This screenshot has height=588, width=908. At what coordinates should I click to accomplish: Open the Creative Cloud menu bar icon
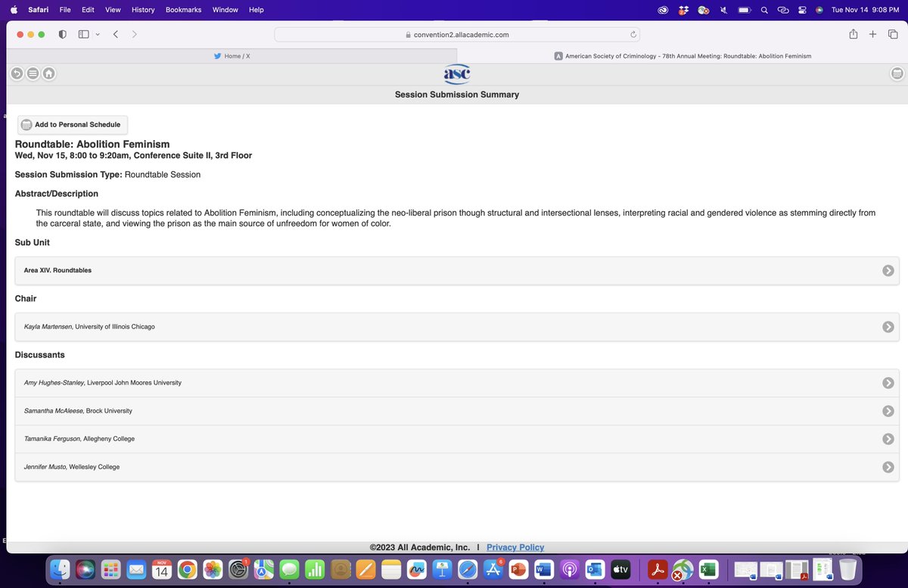663,10
